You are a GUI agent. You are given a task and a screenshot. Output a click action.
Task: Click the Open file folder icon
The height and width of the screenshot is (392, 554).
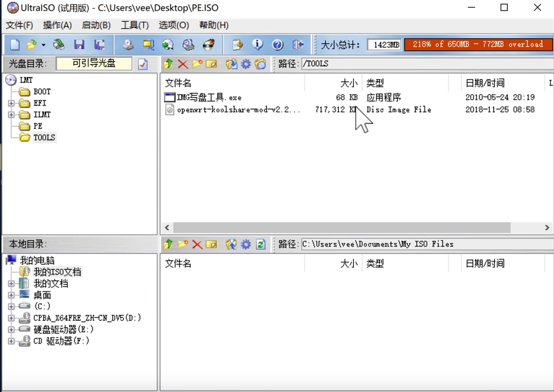coord(32,44)
